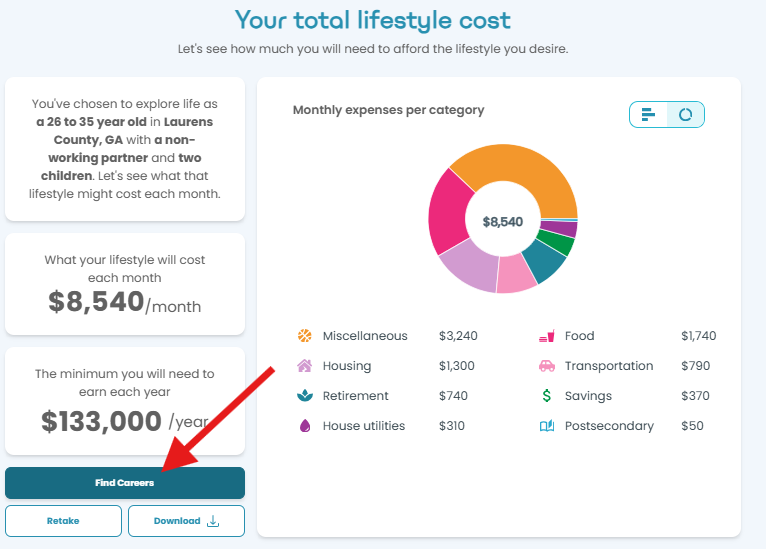Click the Food drink icon
Viewport: 766px width, 549px height.
point(547,336)
